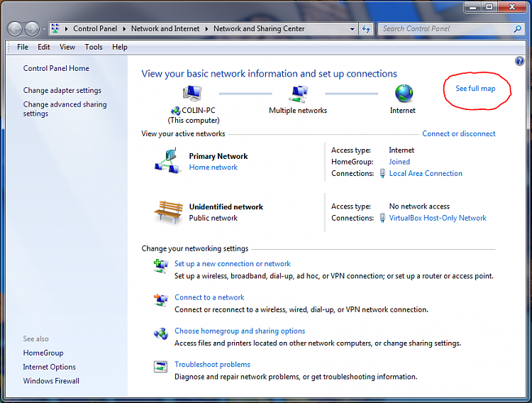Viewport: 532px width, 403px height.
Task: Open the File menu
Action: (23, 47)
